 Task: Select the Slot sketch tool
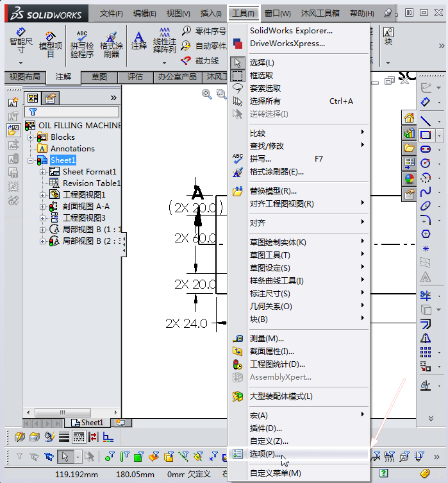tap(426, 149)
